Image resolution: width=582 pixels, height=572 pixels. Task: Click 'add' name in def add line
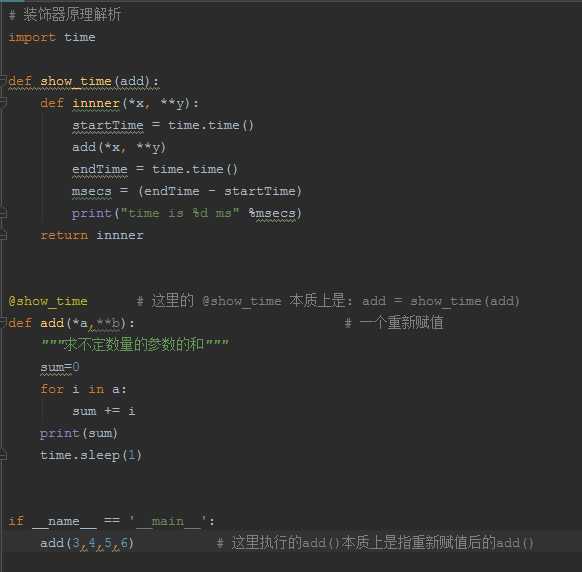point(52,323)
